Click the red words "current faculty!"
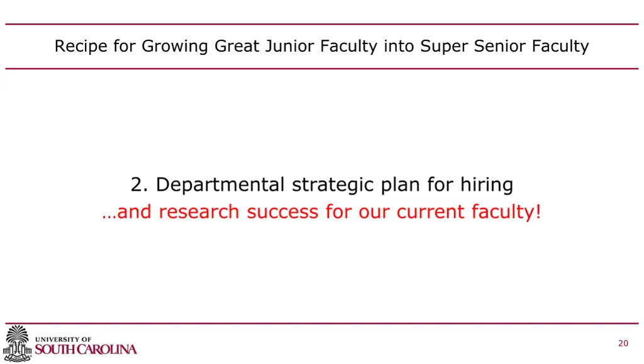The height and width of the screenshot is (364, 644). pos(468,212)
